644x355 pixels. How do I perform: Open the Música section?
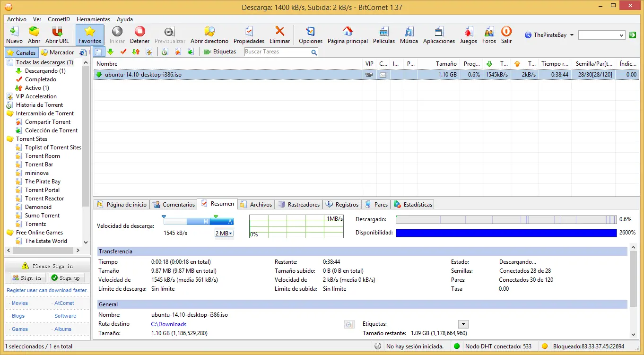tap(409, 35)
